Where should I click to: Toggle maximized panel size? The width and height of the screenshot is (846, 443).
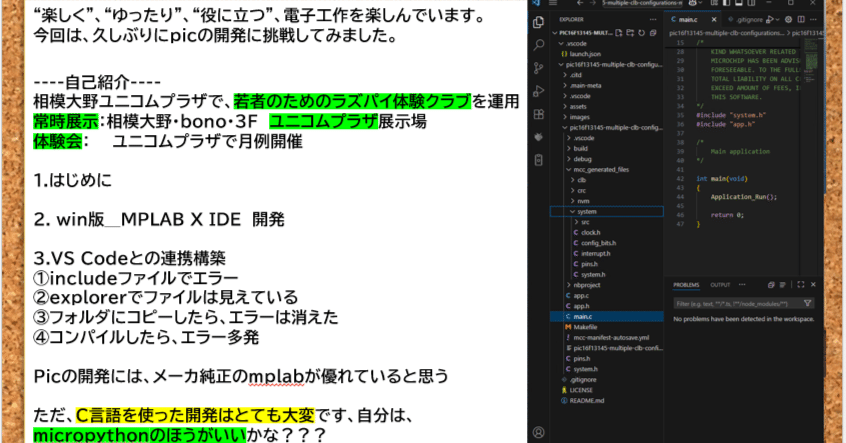801,285
